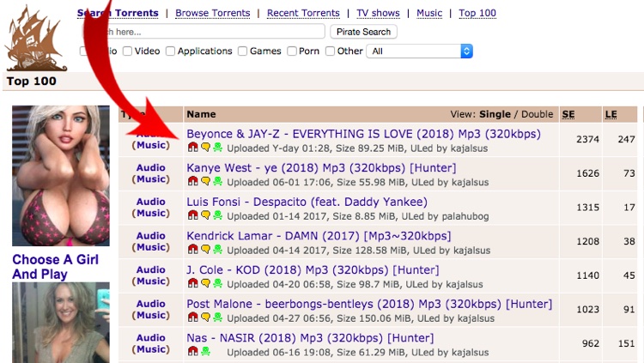Click the selfie woman ad thumbnail
Screen dimensions: 644x363
pos(61,323)
